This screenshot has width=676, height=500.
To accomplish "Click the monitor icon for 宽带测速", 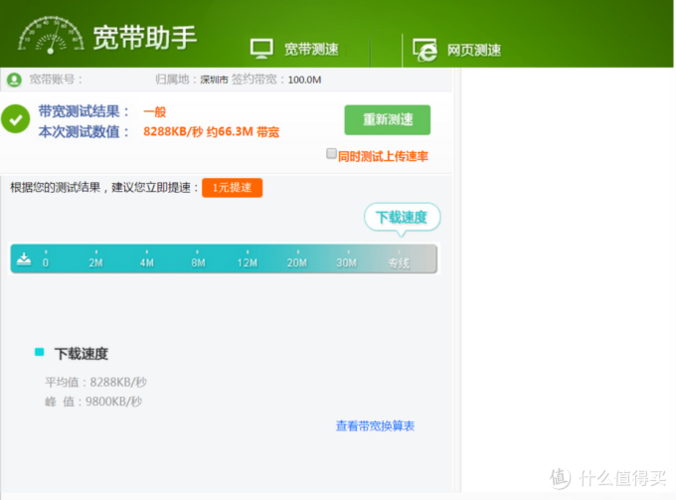I will click(261, 49).
